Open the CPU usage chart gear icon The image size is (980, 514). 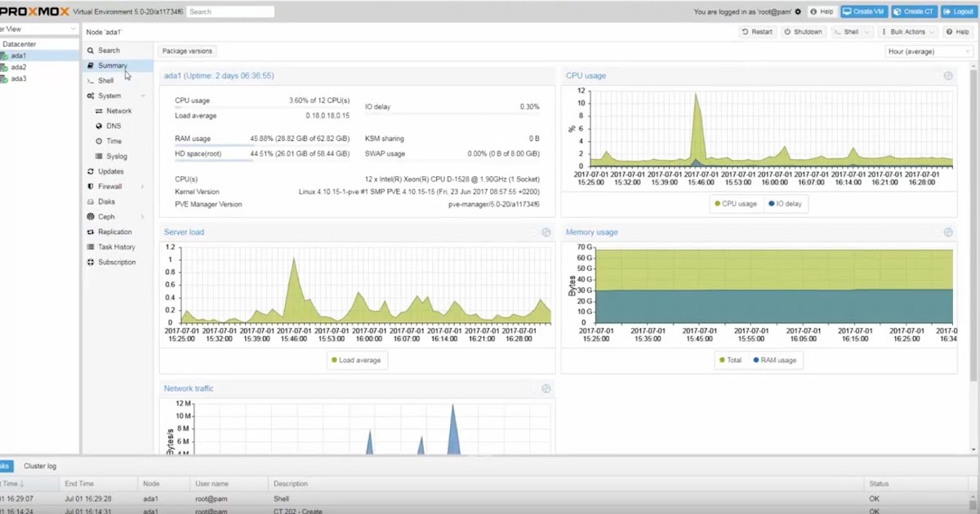pos(947,75)
